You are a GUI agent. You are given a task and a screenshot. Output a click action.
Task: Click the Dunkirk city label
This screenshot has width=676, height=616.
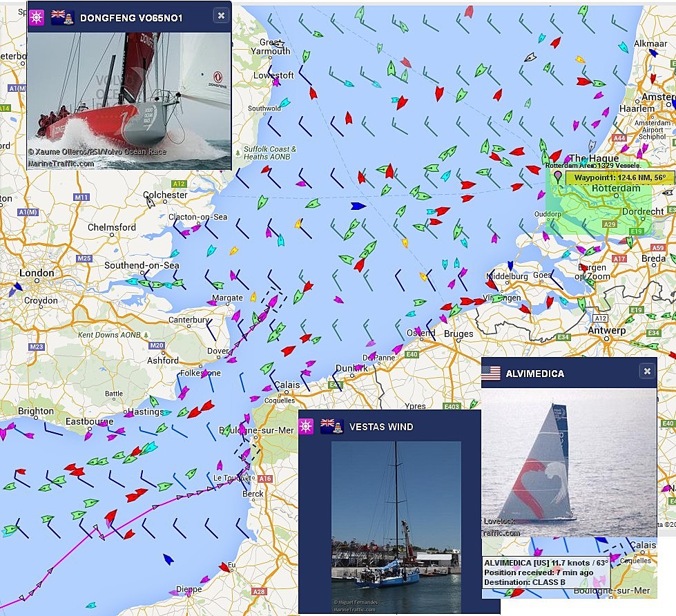tap(351, 367)
